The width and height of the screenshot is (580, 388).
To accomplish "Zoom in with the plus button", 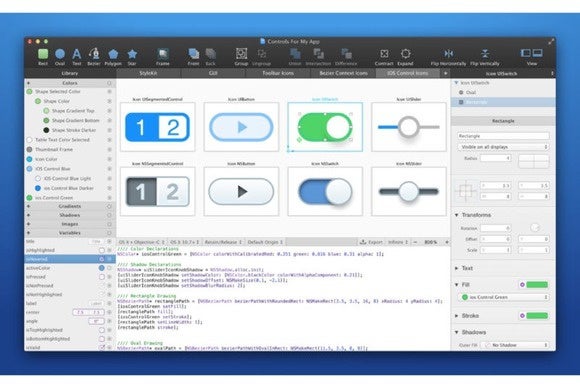I will [446, 242].
